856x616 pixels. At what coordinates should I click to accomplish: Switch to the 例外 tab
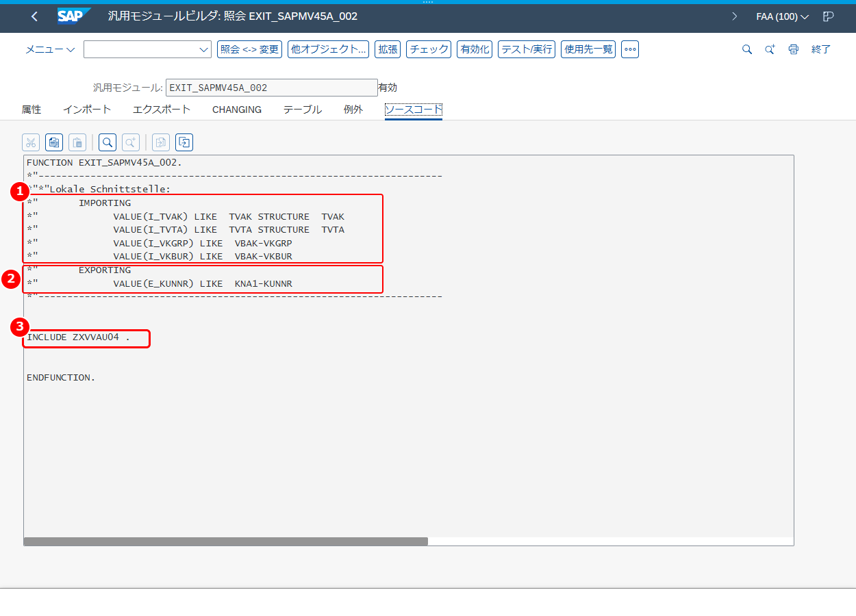tap(353, 110)
